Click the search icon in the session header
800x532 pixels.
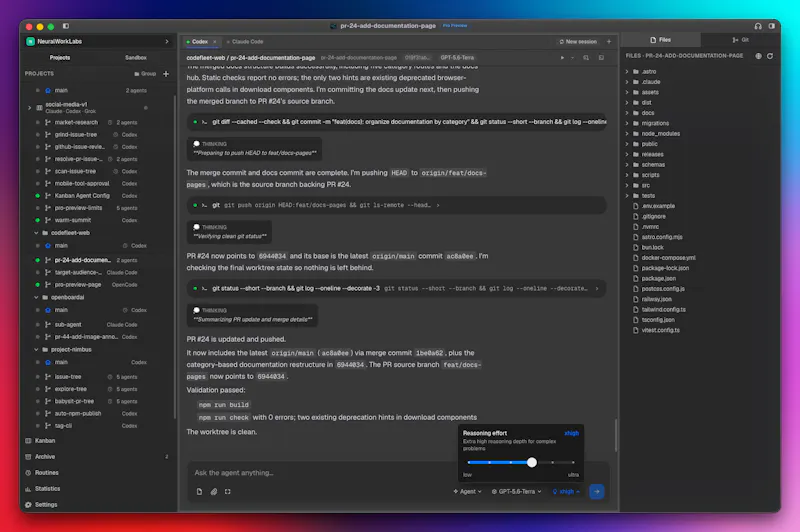[x=586, y=58]
